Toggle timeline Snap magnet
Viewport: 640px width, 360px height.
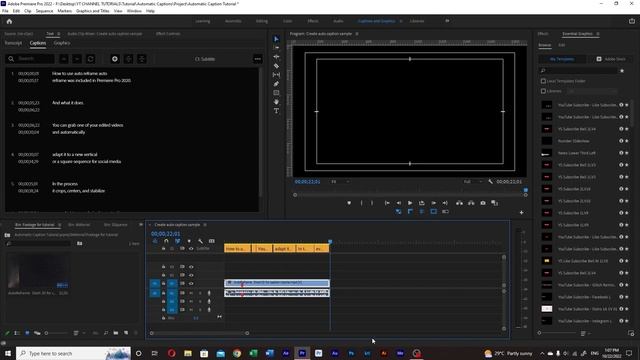[166, 241]
